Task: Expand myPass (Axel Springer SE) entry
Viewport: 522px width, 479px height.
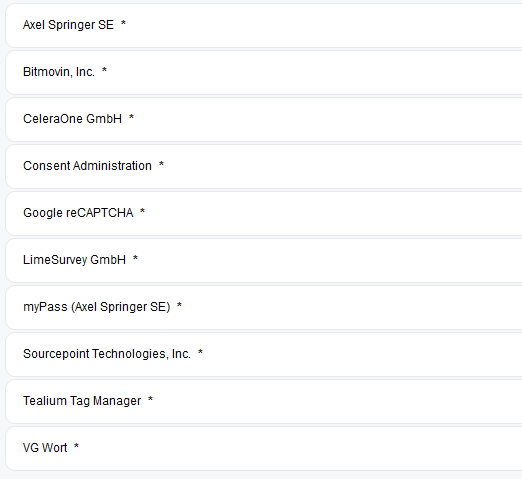Action: (x=264, y=307)
